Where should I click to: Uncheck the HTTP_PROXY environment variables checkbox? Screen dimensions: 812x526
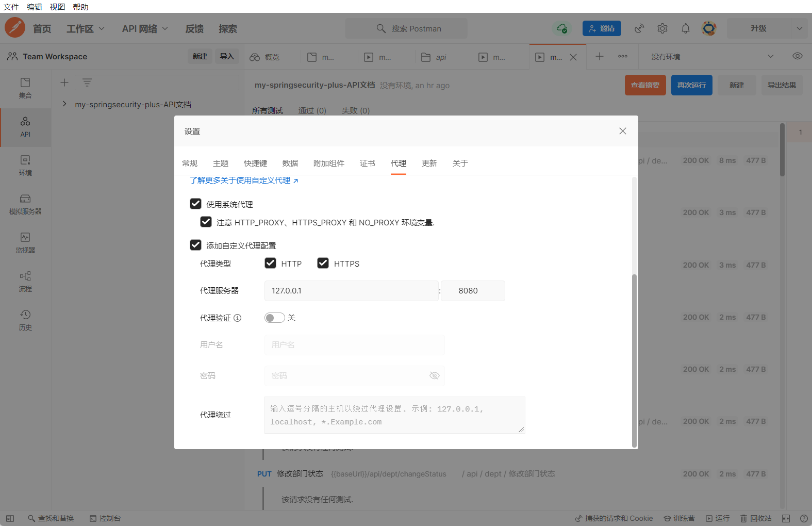point(206,222)
